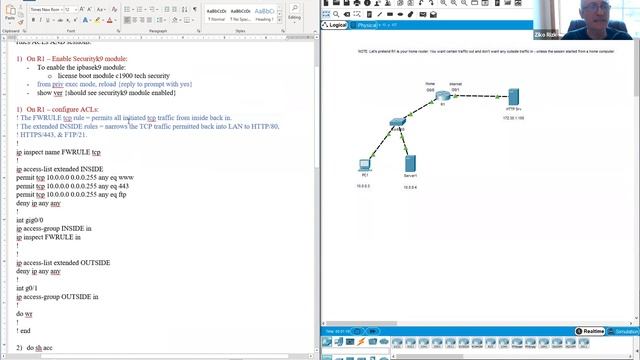The height and width of the screenshot is (360, 640).
Task: Pick the Place Note tool
Action: click(x=369, y=14)
